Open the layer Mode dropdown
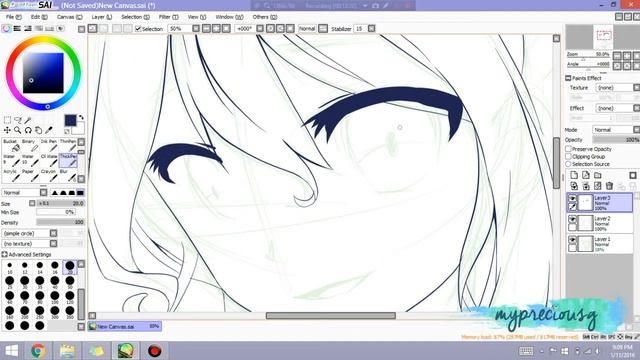Image resolution: width=640 pixels, height=360 pixels. click(616, 130)
